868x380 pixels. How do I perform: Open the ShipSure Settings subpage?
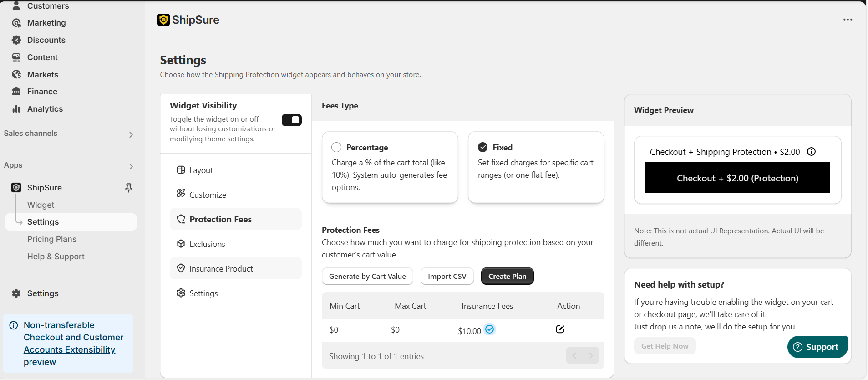click(71, 222)
